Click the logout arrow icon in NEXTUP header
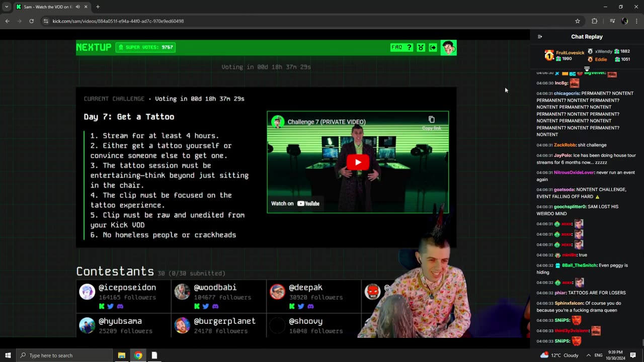 click(x=433, y=47)
